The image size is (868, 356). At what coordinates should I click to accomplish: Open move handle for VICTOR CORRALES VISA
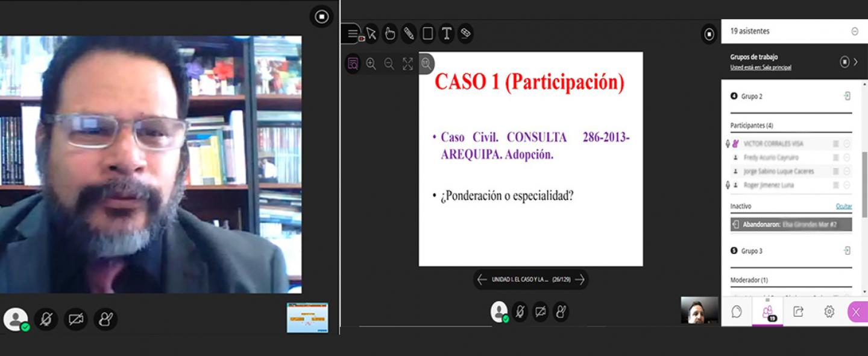[836, 144]
